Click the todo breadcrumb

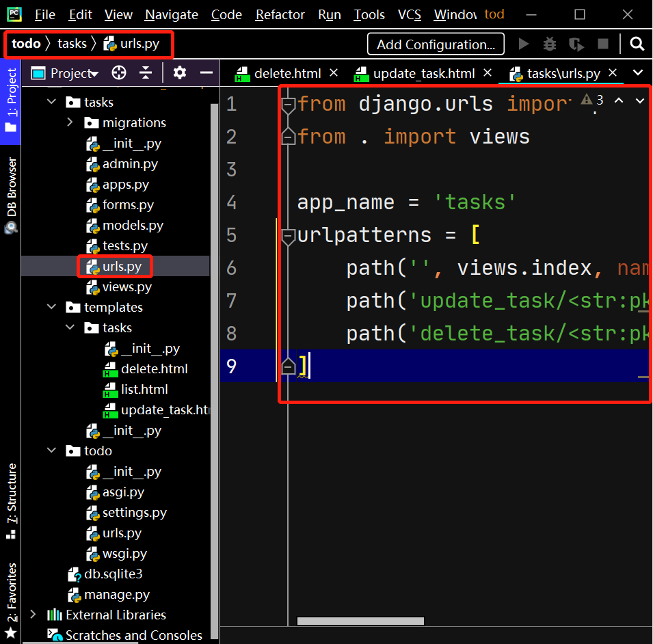click(x=26, y=43)
